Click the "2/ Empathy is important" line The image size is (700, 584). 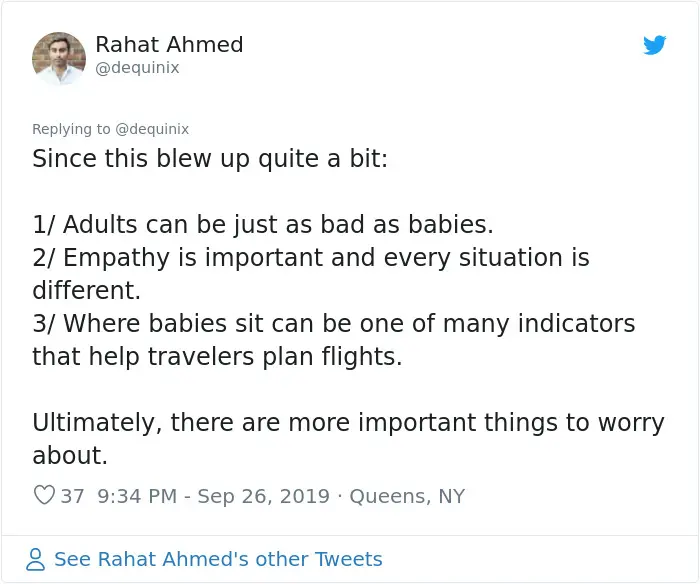coord(310,258)
